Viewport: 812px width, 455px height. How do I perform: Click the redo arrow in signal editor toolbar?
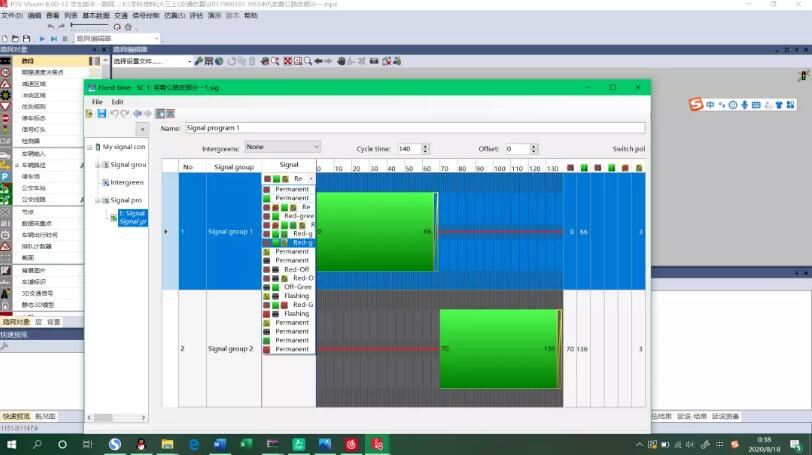pyautogui.click(x=125, y=113)
